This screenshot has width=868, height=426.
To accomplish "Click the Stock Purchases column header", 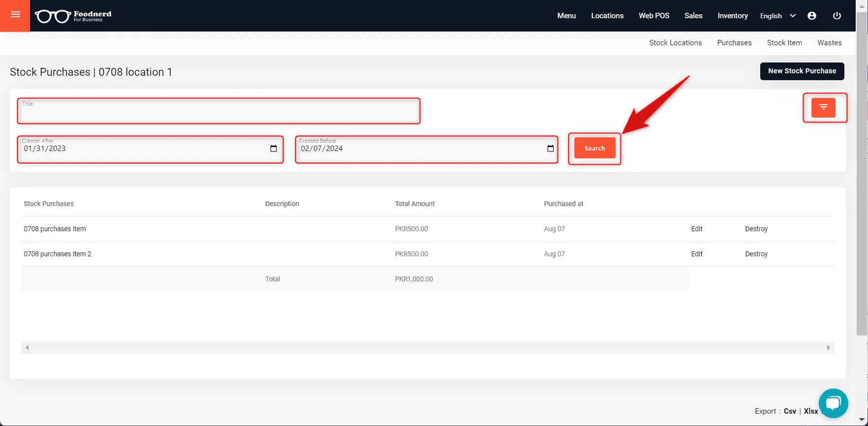I will 49,204.
